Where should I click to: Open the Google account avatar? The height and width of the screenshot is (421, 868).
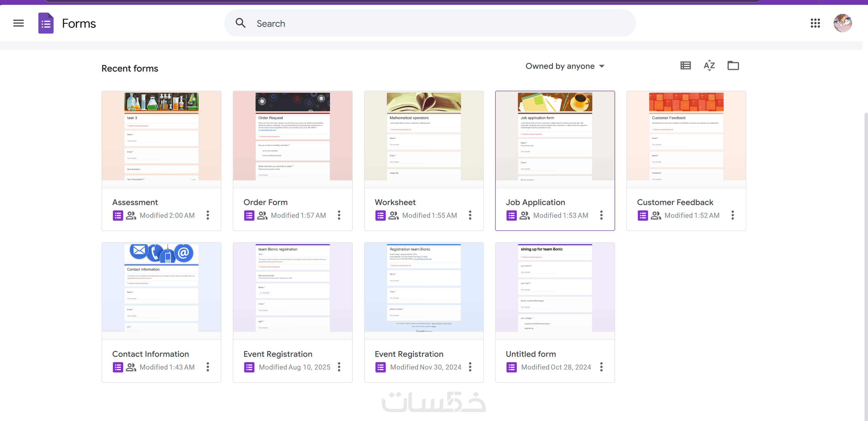click(x=842, y=23)
